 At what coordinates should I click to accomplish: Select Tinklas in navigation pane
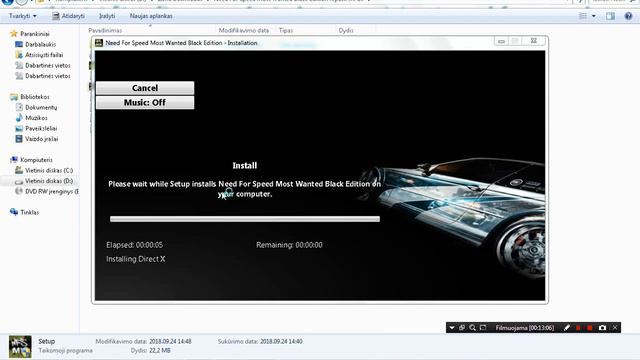(x=29, y=212)
